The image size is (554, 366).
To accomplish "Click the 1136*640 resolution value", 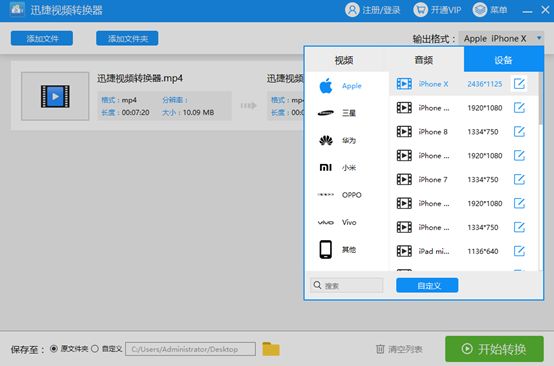I will point(483,251).
